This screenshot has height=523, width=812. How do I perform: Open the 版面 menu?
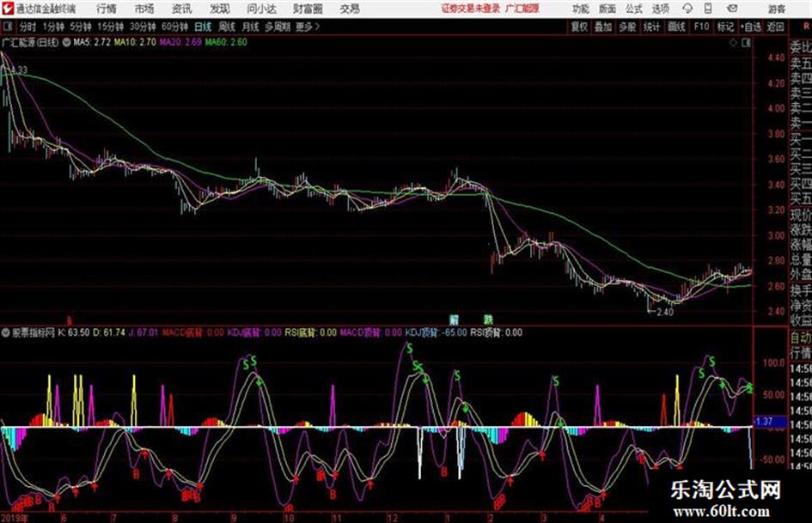click(607, 9)
